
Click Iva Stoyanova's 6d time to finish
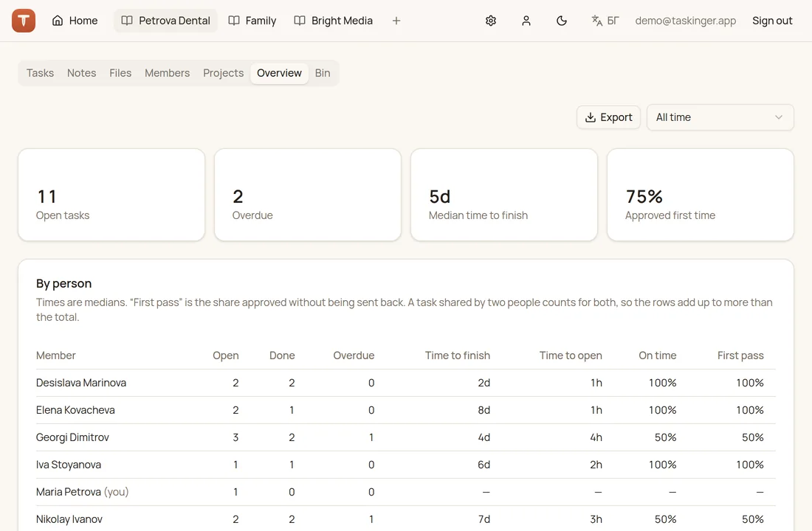[x=484, y=465]
